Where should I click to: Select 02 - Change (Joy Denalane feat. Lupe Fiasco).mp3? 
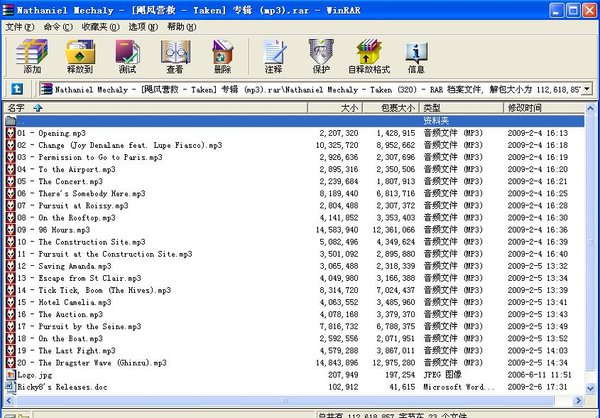[119, 145]
